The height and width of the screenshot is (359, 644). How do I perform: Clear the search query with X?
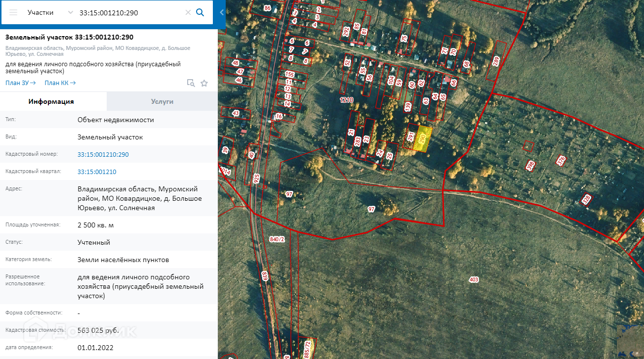[188, 12]
